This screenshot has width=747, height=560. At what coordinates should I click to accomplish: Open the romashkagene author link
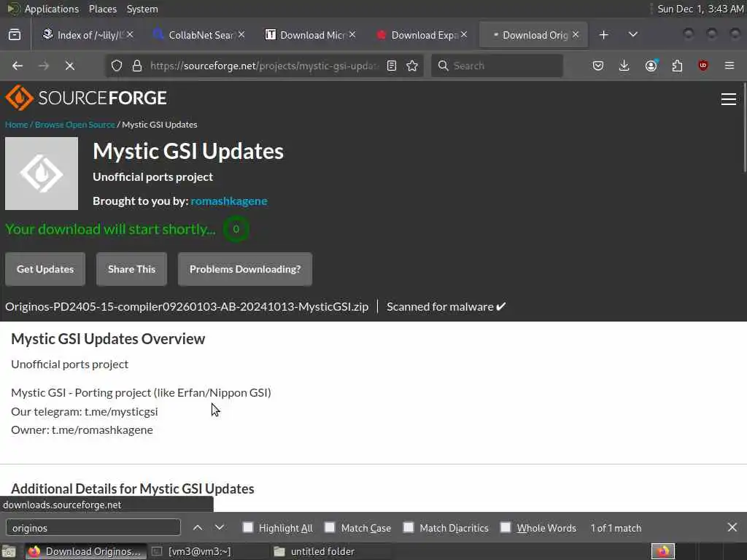228,201
